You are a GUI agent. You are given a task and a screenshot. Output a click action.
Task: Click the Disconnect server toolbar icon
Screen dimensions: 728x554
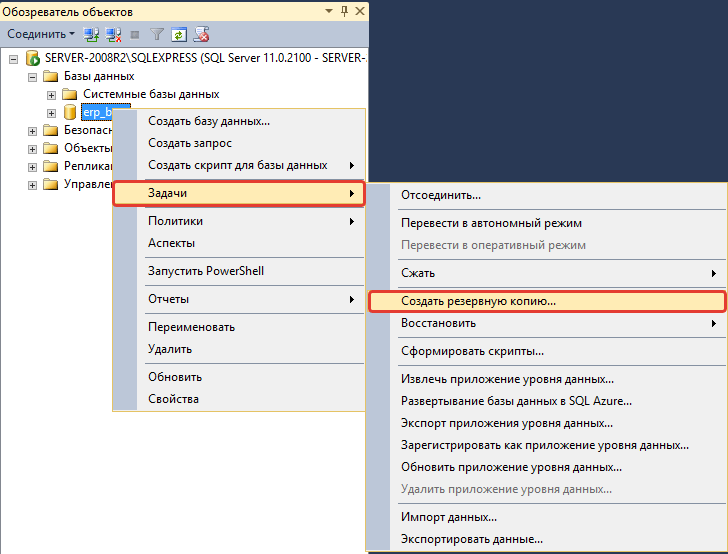tap(113, 34)
